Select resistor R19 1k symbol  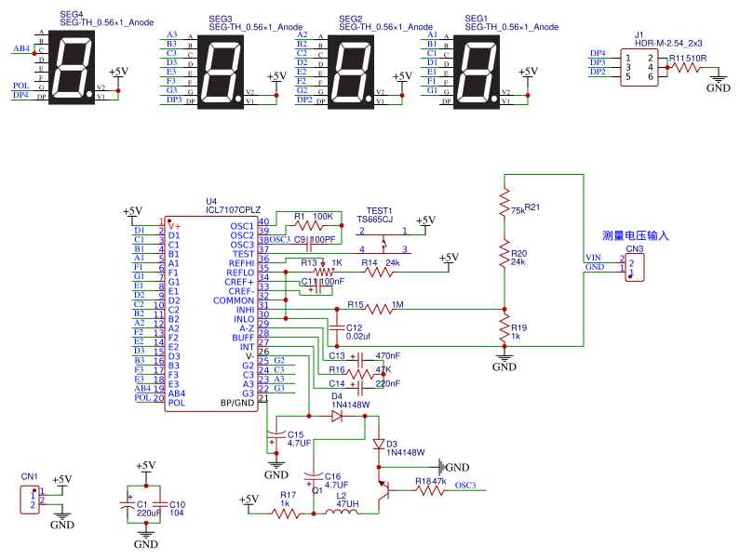(x=505, y=327)
